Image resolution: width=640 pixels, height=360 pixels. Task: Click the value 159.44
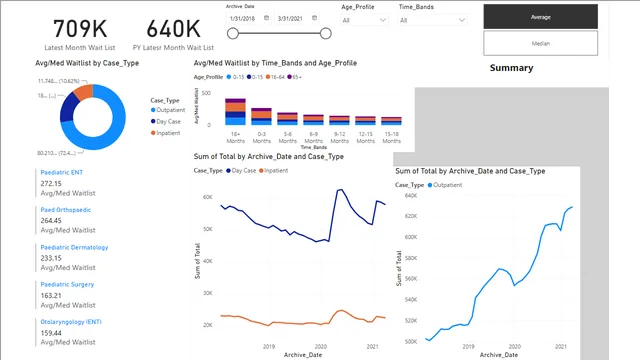coord(51,333)
